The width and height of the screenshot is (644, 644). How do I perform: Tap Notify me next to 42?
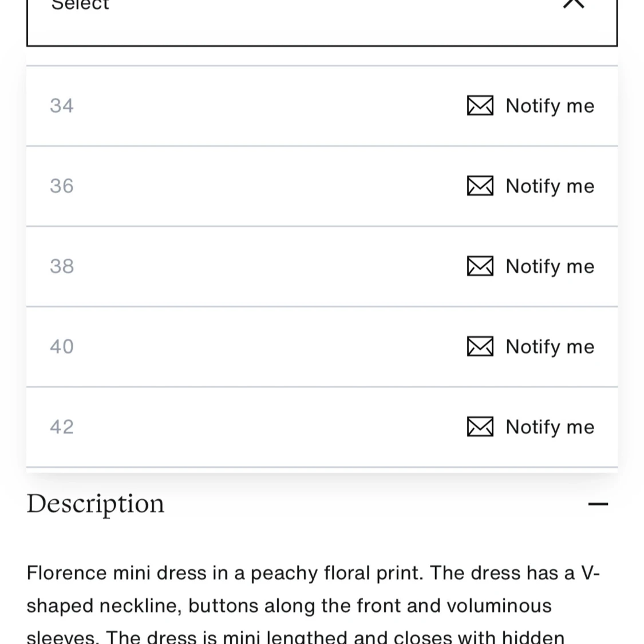(550, 426)
